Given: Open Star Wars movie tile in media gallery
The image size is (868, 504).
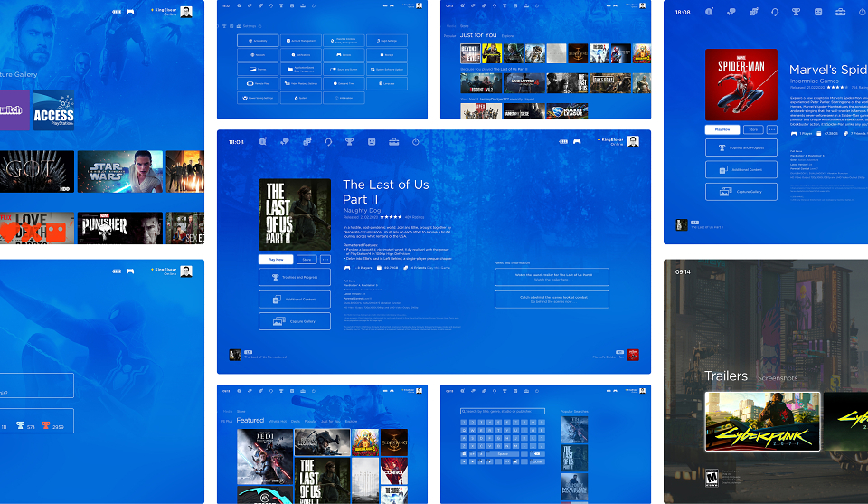Looking at the screenshot, I should tap(120, 172).
